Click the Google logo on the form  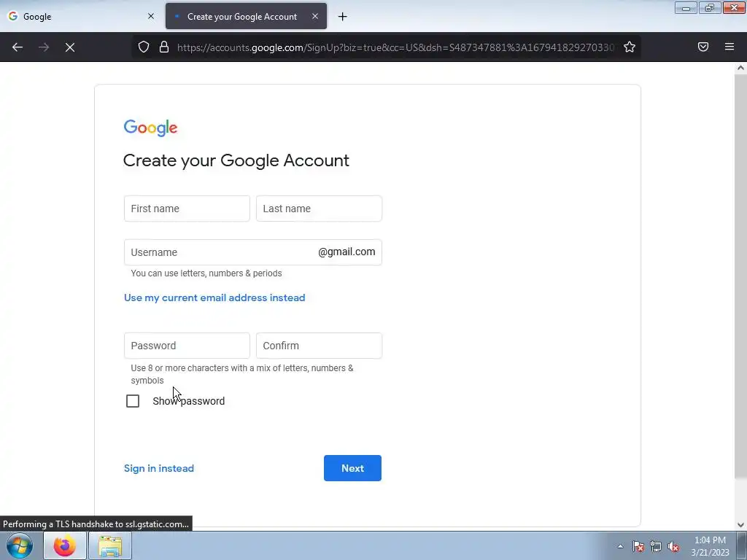click(x=150, y=128)
